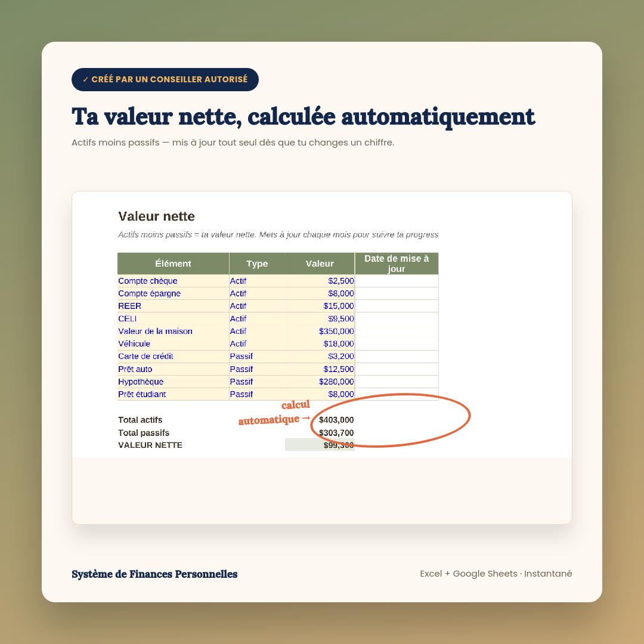Select the "Valeur de la maison" cell
The image size is (644, 644).
[x=174, y=331]
